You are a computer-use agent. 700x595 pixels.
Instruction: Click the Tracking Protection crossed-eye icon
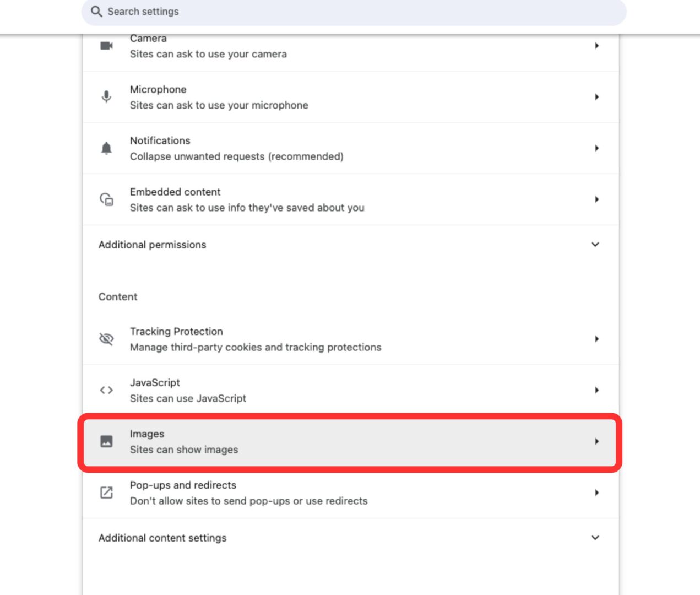pyautogui.click(x=106, y=339)
